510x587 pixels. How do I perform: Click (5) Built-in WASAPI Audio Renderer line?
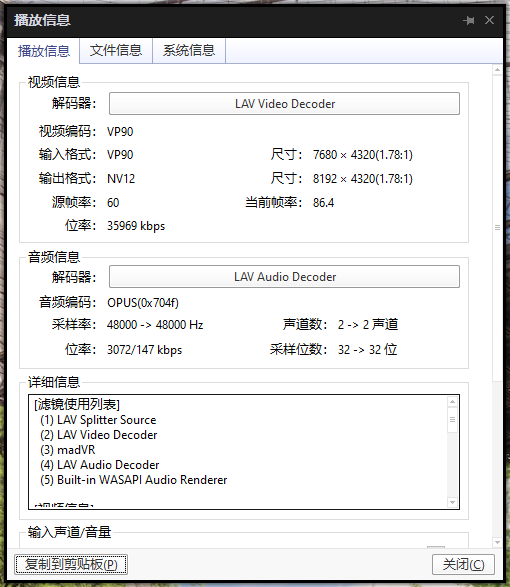(x=134, y=480)
